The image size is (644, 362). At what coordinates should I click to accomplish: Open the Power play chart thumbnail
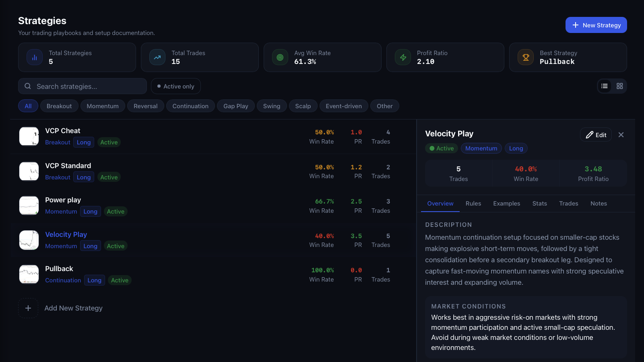(29, 206)
